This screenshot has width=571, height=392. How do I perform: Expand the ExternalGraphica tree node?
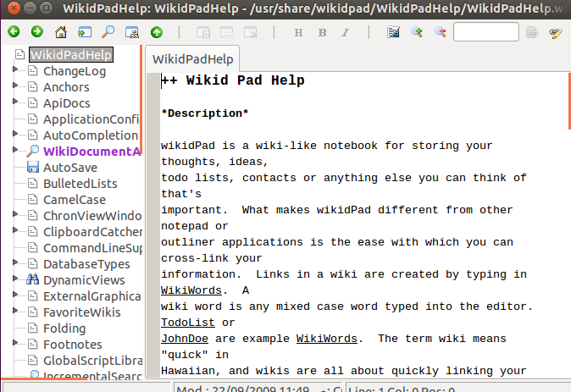(15, 295)
